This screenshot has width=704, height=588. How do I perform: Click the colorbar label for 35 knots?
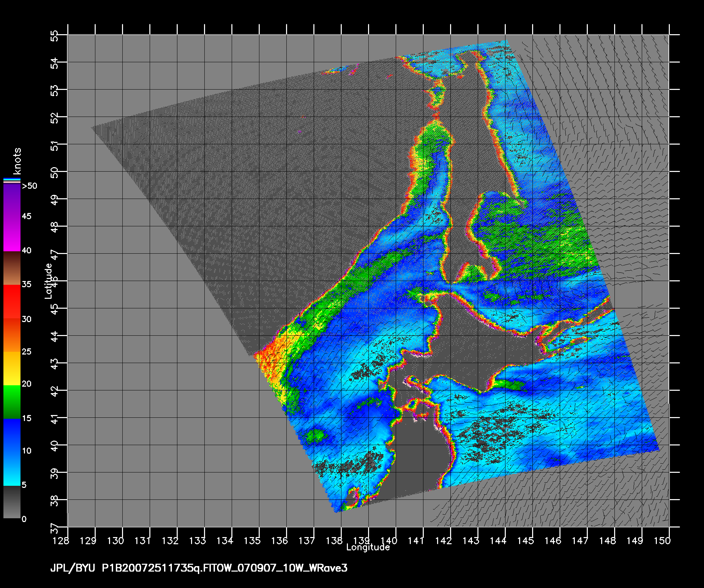(27, 284)
